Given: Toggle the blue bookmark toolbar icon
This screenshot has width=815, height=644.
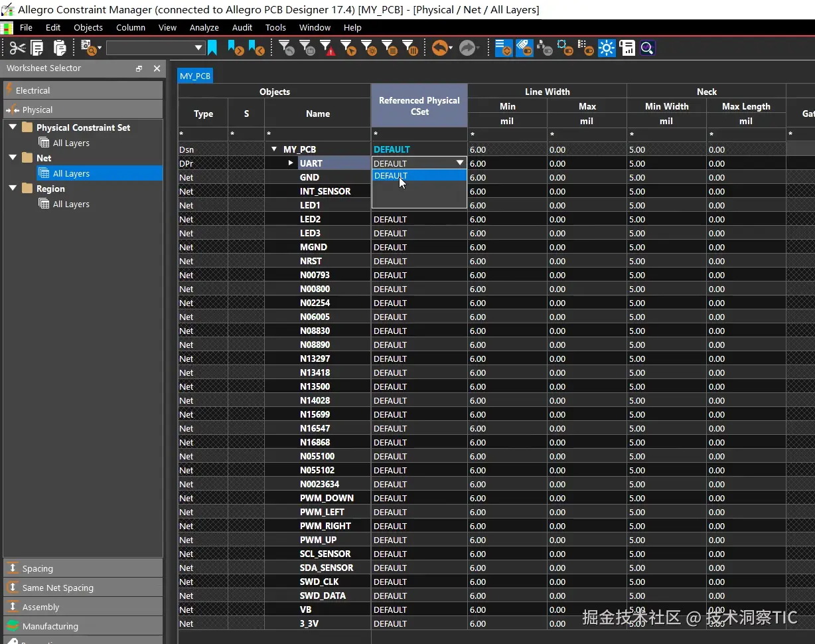Looking at the screenshot, I should (x=212, y=48).
